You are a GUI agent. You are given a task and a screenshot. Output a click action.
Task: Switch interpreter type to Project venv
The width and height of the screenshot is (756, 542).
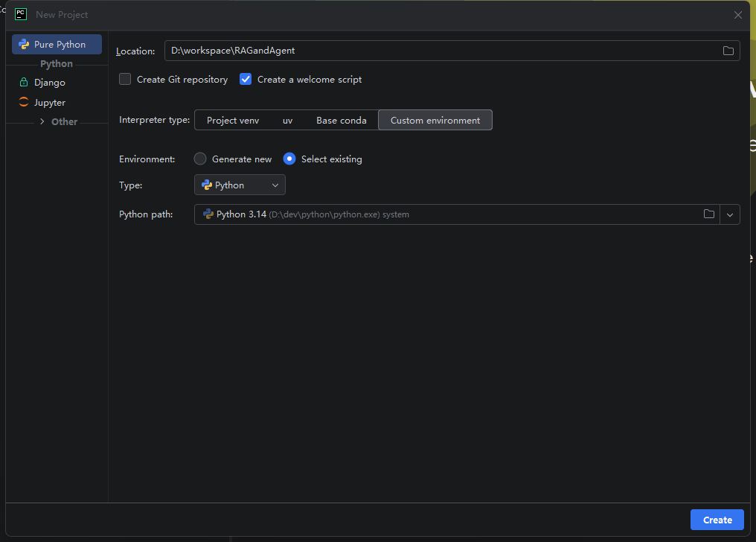pyautogui.click(x=233, y=120)
